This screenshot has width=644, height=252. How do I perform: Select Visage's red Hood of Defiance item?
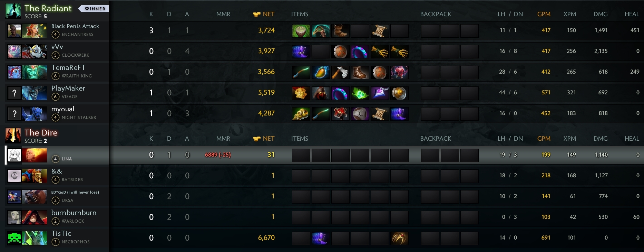click(321, 93)
